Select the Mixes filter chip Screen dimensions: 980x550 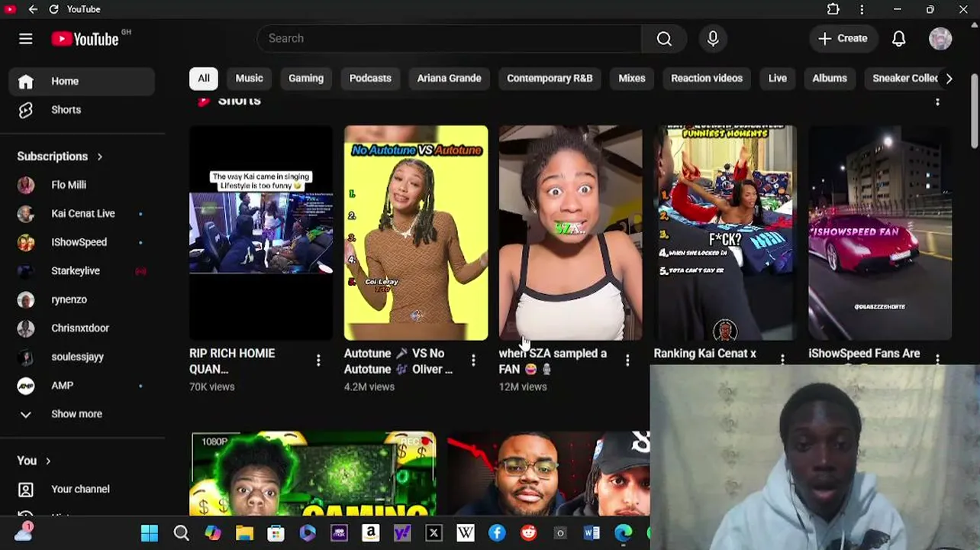tap(632, 78)
